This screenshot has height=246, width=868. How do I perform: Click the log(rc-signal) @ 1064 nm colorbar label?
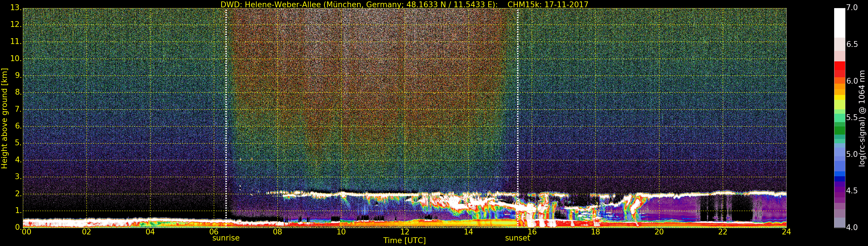862,118
